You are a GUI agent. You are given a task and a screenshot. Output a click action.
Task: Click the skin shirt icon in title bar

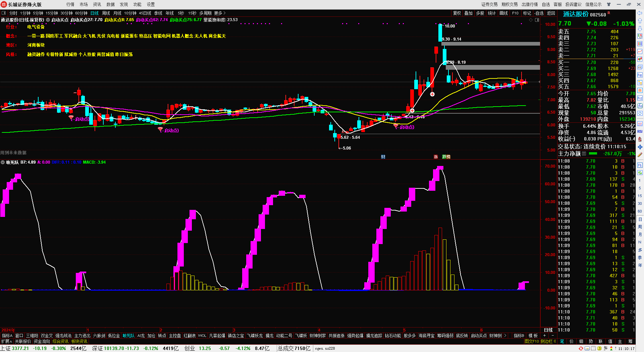609,4
